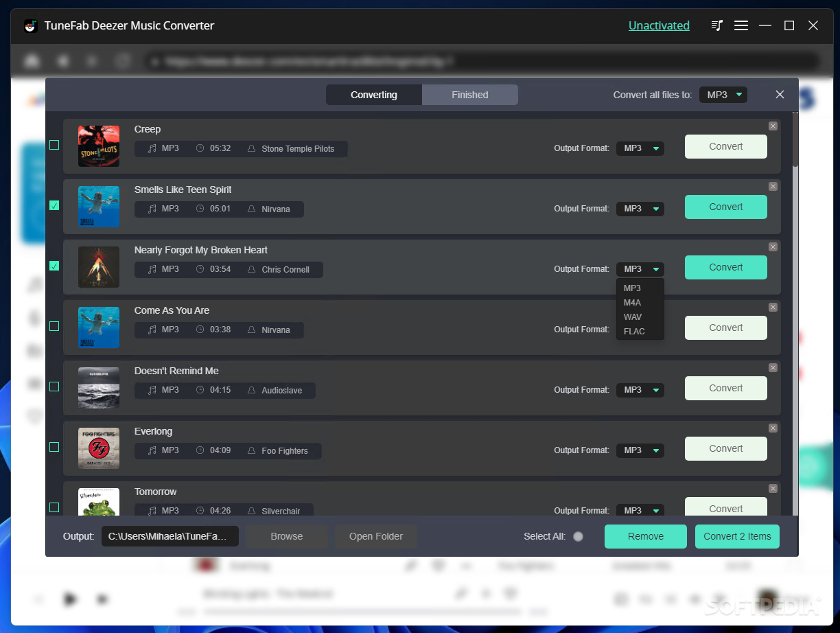Click the Convert 2 Items button
This screenshot has width=840, height=633.
click(x=737, y=536)
